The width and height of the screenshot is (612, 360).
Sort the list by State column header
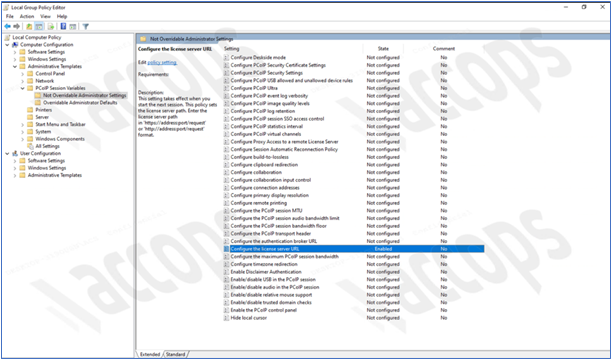click(x=383, y=49)
